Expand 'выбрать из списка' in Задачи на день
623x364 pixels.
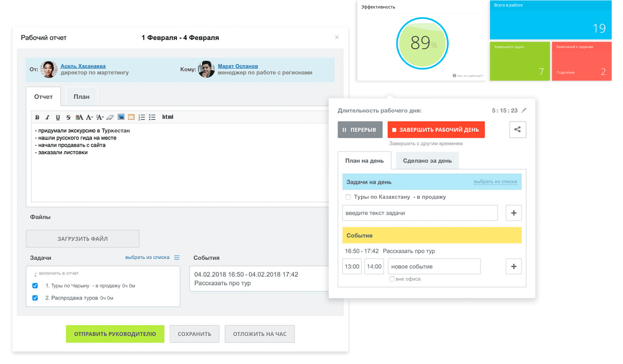(x=495, y=182)
